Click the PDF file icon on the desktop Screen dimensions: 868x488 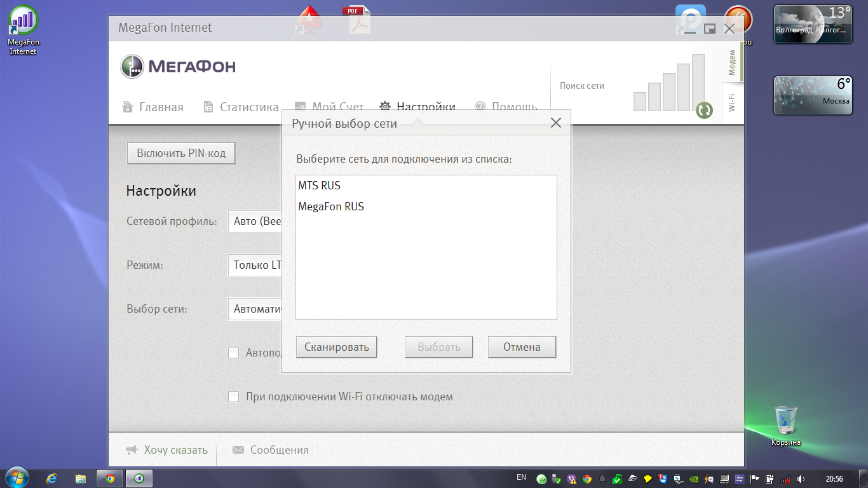356,21
